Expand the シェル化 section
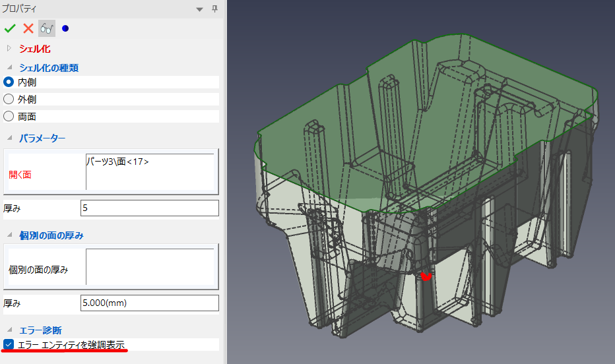 (x=9, y=48)
